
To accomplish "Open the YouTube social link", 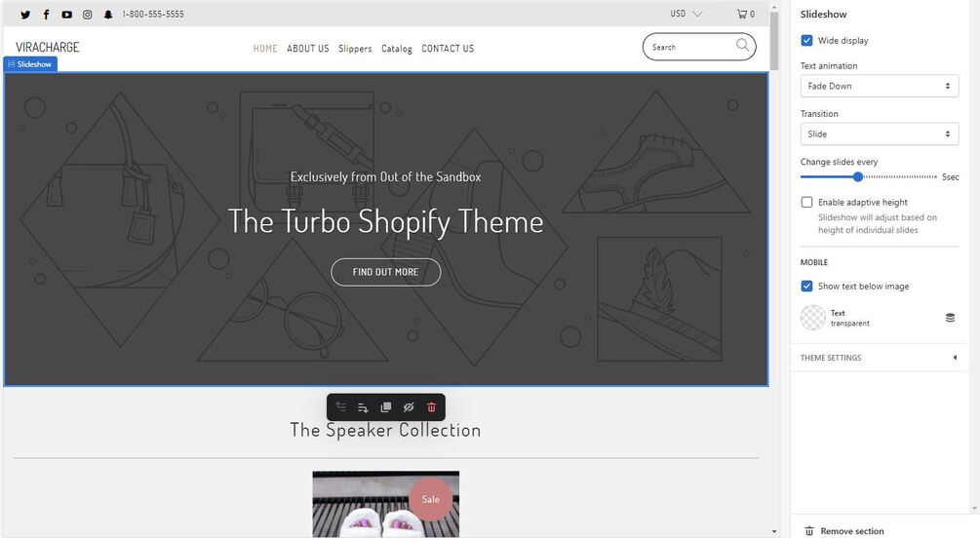I will pyautogui.click(x=67, y=15).
